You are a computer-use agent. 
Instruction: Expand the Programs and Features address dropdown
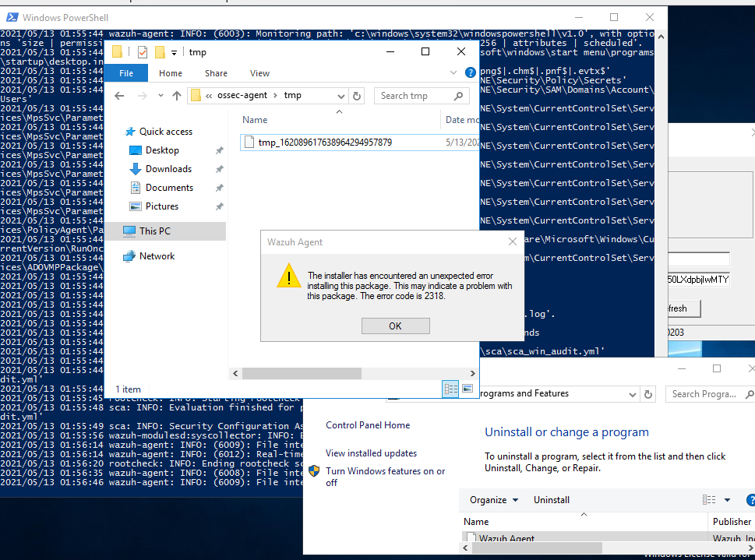(632, 394)
